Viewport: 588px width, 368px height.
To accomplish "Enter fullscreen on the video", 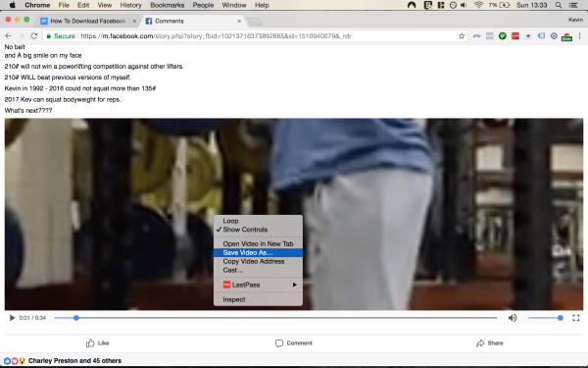I will [576, 318].
